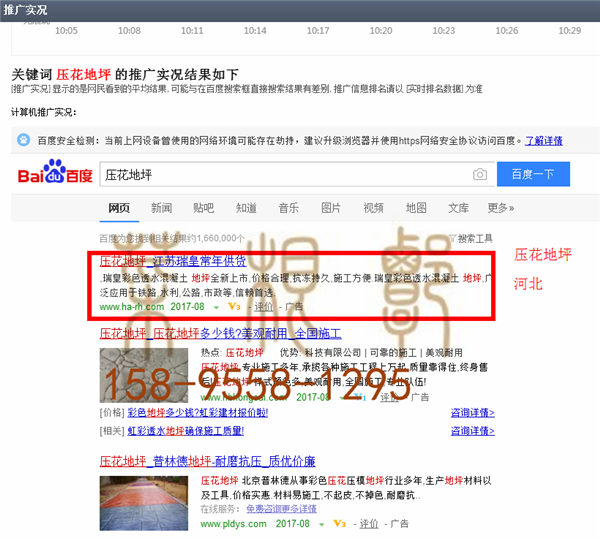This screenshot has height=543, width=600.
Task: Open link 彩色地坪多少钱?虹彩建材报价啦!
Action: [x=197, y=413]
